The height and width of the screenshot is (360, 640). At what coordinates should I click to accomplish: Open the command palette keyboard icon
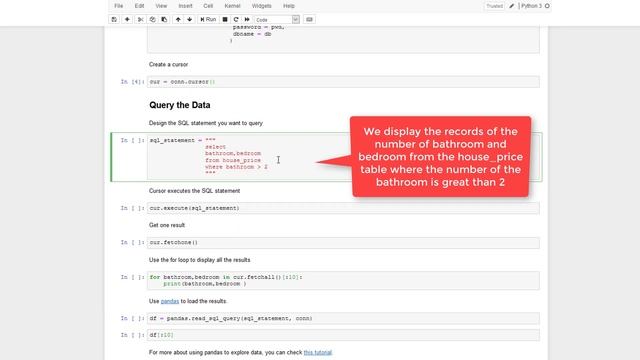tap(309, 20)
